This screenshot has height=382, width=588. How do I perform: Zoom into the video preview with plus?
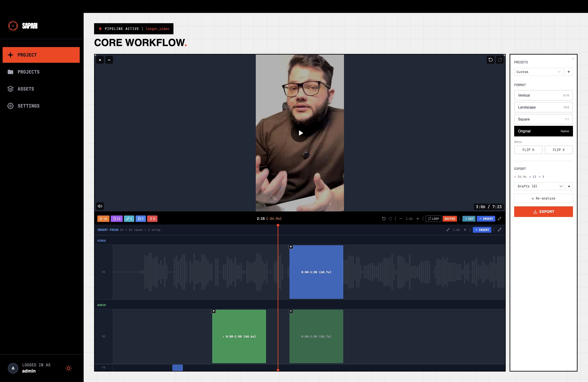point(100,60)
